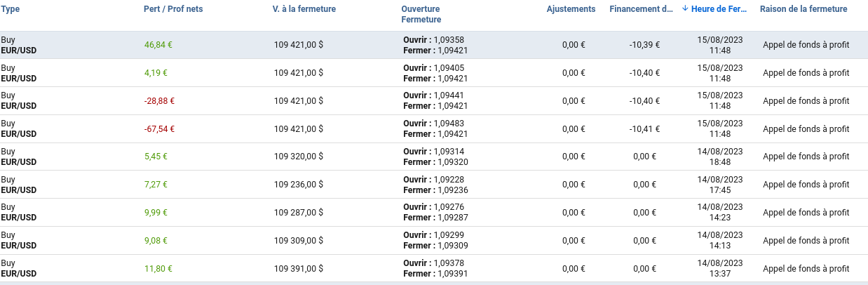Select the trade with 46,84 € profit
Image resolution: width=868 pixels, height=285 pixels.
(x=158, y=45)
